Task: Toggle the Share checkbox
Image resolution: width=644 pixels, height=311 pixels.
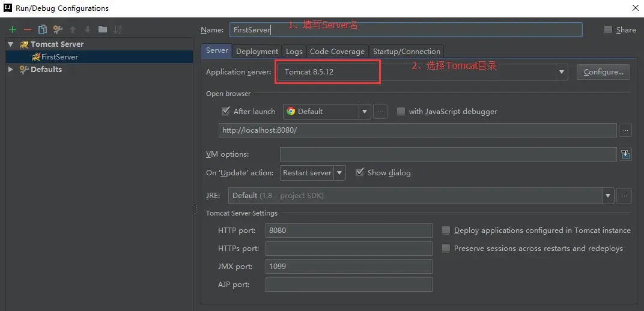Action: tap(609, 29)
